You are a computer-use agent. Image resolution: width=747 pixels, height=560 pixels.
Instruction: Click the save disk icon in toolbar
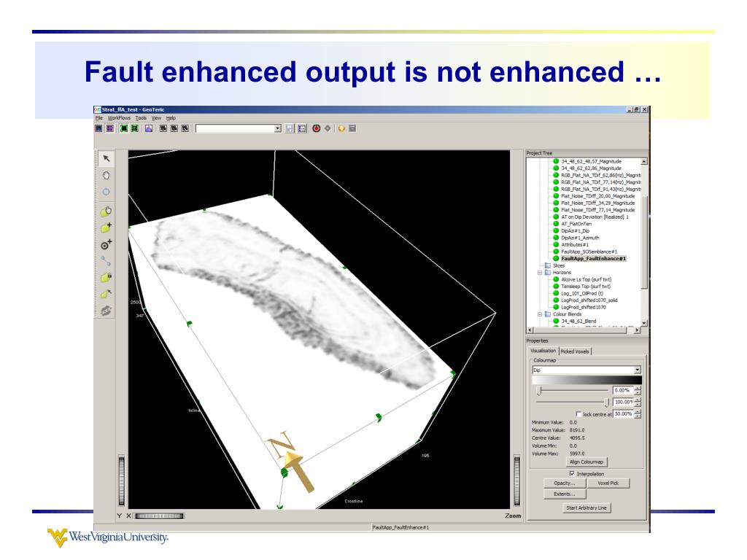(290, 128)
